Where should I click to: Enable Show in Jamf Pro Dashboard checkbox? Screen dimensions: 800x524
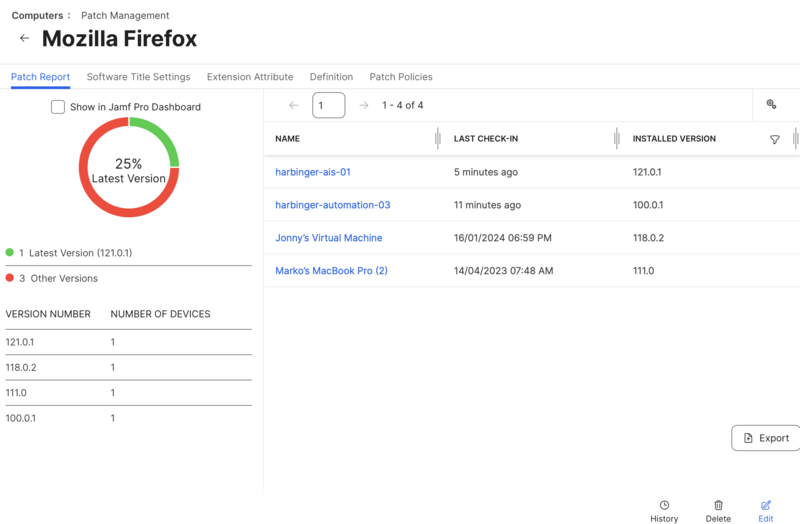tap(58, 107)
